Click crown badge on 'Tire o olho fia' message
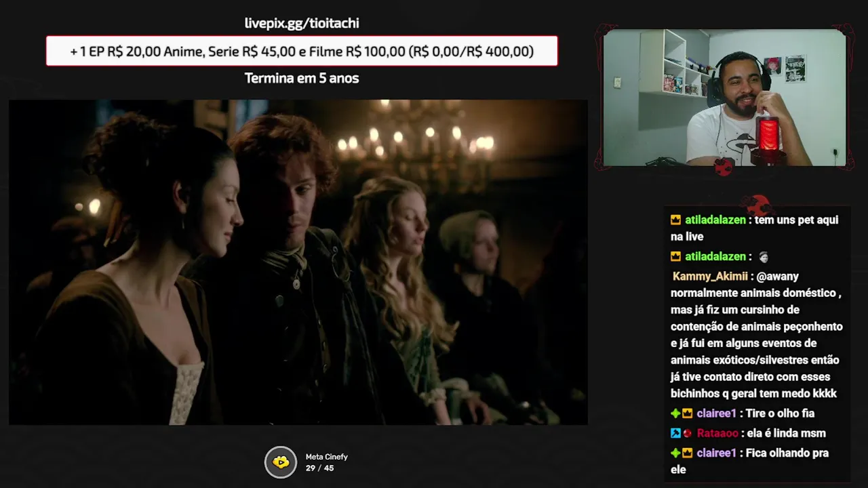Viewport: 868px width, 488px height. (x=687, y=413)
